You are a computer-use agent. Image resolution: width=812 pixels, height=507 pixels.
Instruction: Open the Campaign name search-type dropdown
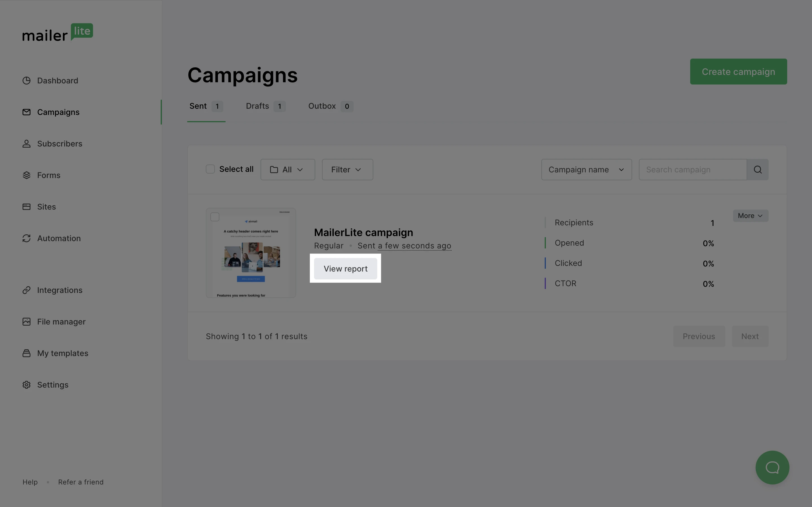click(x=586, y=170)
